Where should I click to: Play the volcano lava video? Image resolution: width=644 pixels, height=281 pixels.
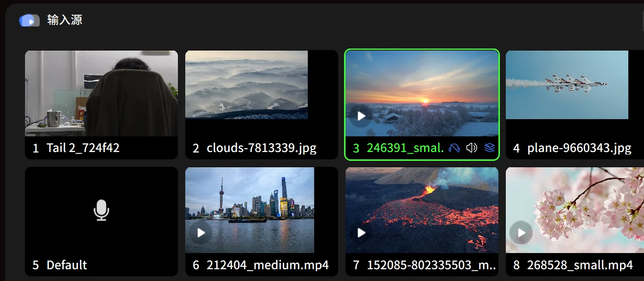click(x=361, y=233)
